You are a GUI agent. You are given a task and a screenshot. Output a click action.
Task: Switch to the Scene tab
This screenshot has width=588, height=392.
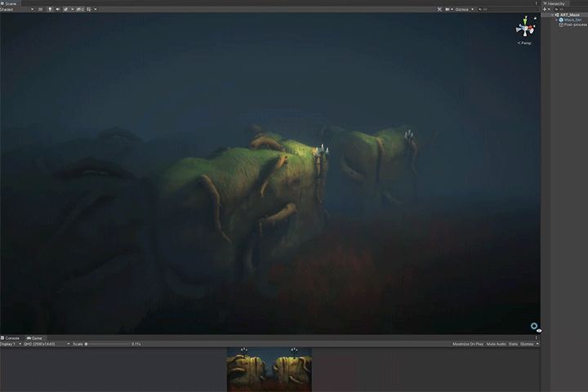(9, 3)
